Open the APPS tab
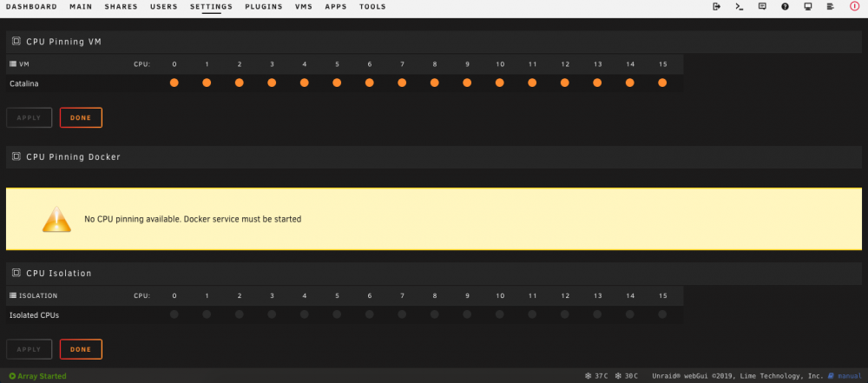The image size is (868, 383). 336,7
